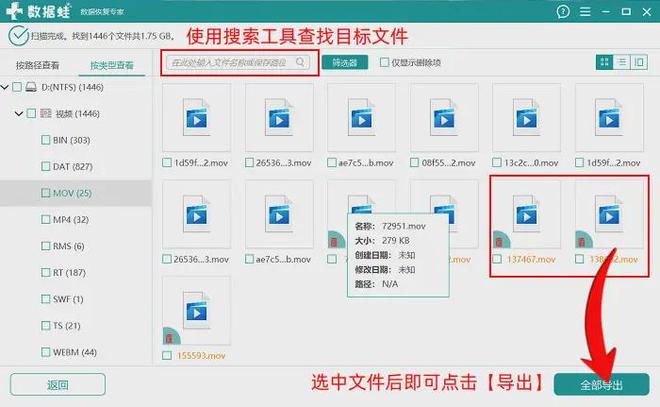Click the 视频 category icon

click(46, 114)
